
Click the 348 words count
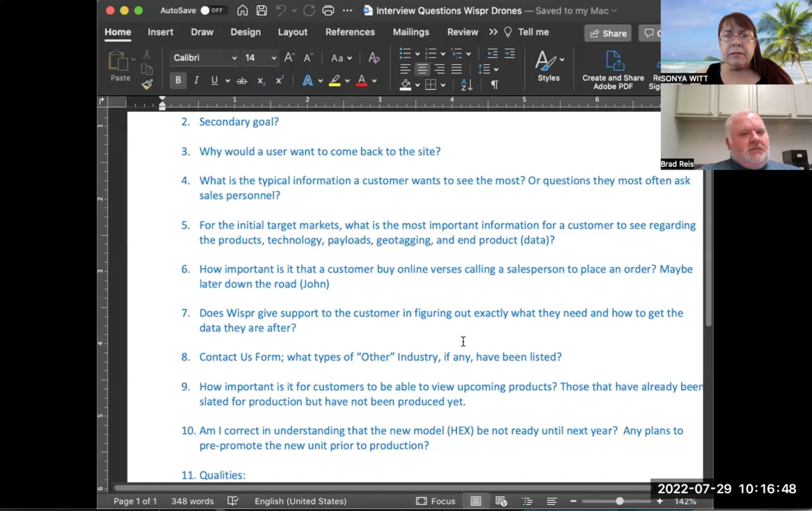193,501
